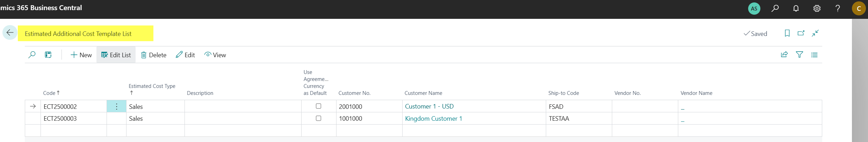Open the settings gear
Screen dimensions: 868x142
point(817,8)
